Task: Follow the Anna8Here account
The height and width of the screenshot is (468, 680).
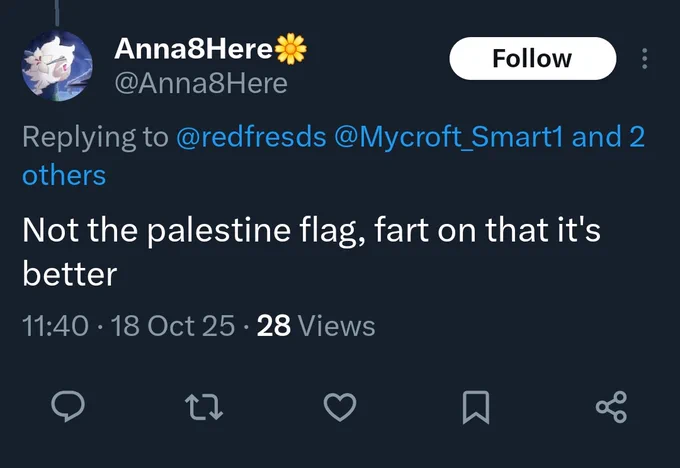Action: (533, 59)
